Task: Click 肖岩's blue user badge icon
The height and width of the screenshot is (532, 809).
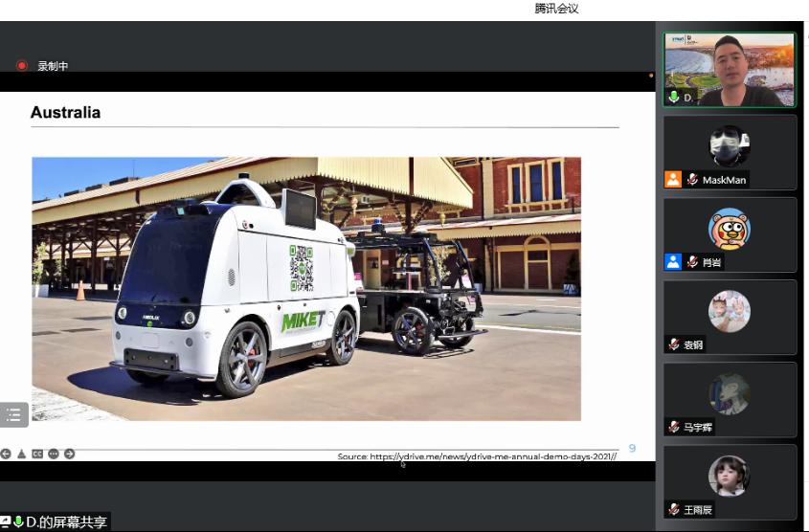Action: click(x=673, y=261)
